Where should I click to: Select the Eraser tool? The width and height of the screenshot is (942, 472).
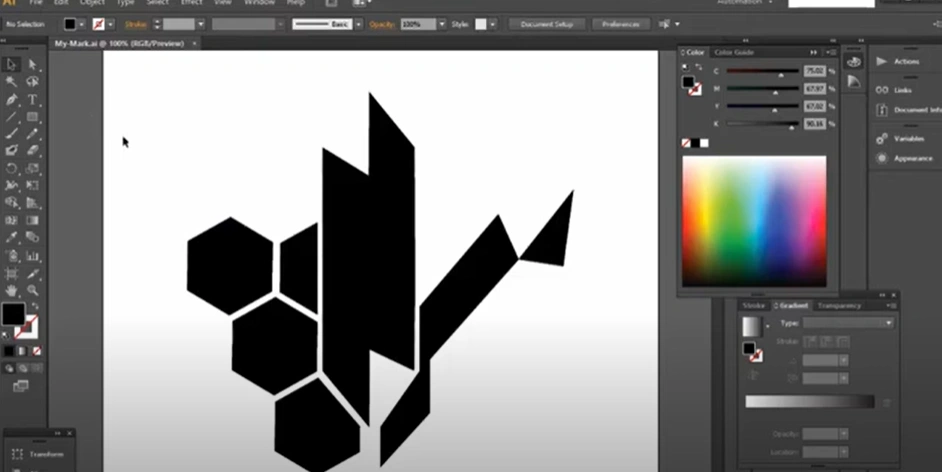(x=32, y=151)
